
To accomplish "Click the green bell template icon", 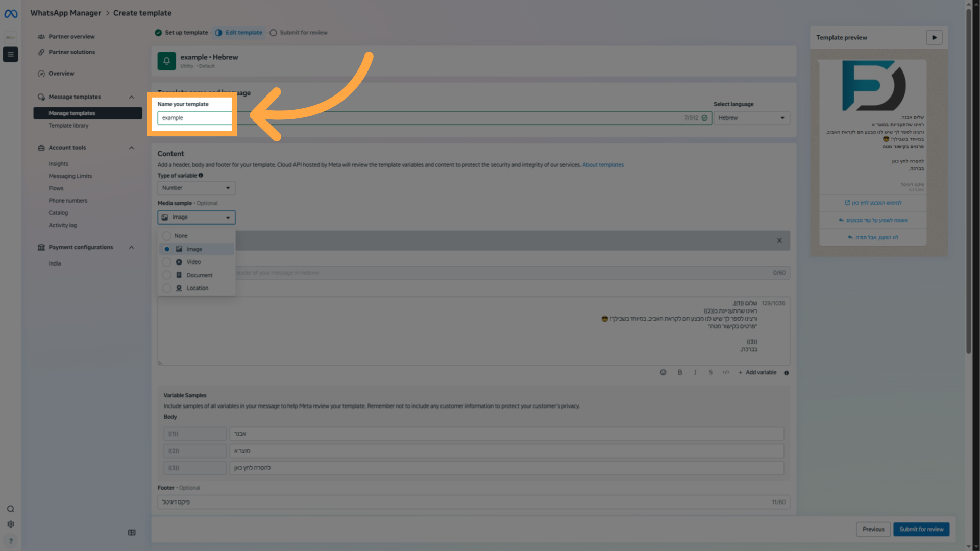I will (166, 61).
